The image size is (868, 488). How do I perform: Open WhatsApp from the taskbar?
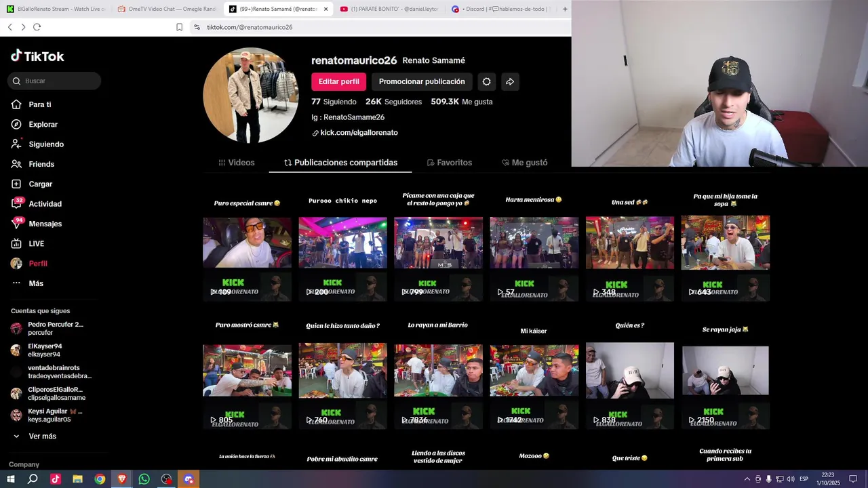[144, 479]
